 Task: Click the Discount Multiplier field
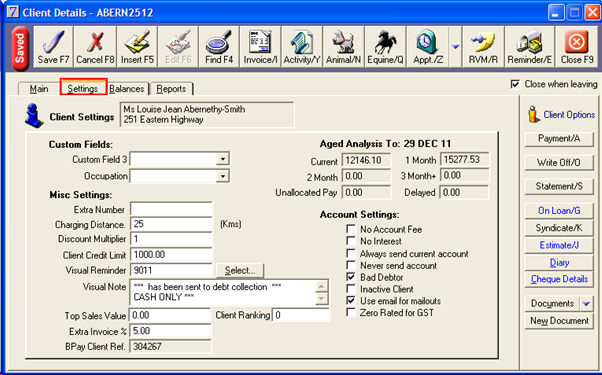pos(171,239)
